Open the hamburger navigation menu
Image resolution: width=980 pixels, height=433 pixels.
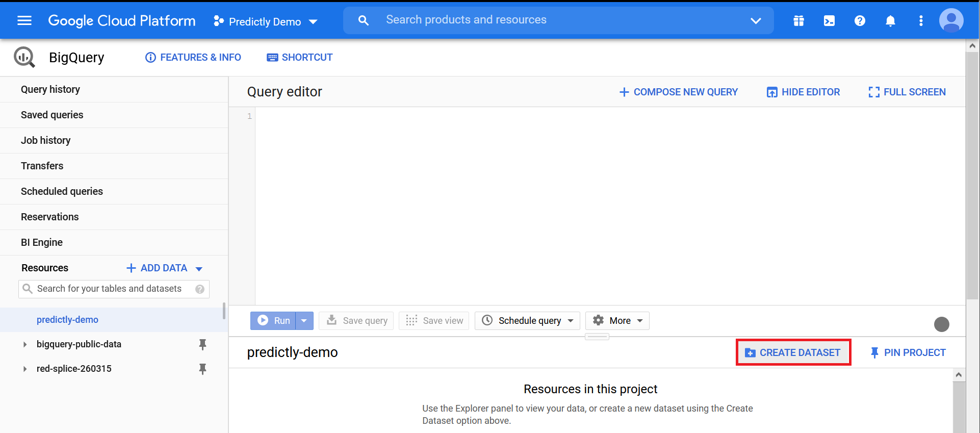pyautogui.click(x=24, y=20)
